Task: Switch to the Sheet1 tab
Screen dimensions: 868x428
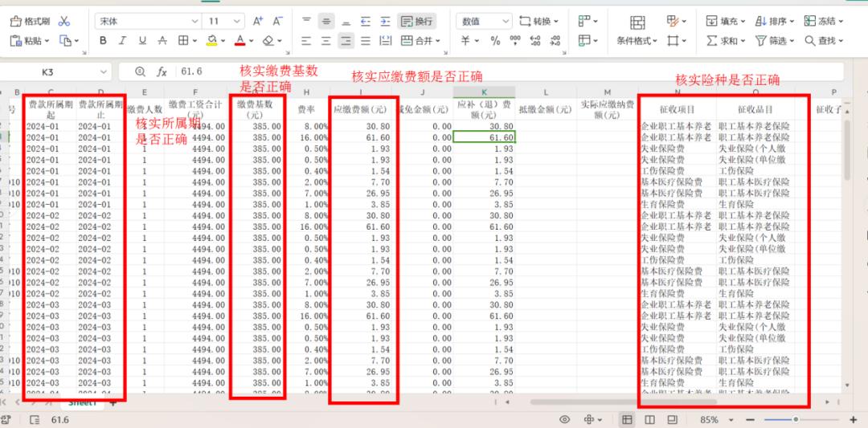Action: click(x=83, y=403)
